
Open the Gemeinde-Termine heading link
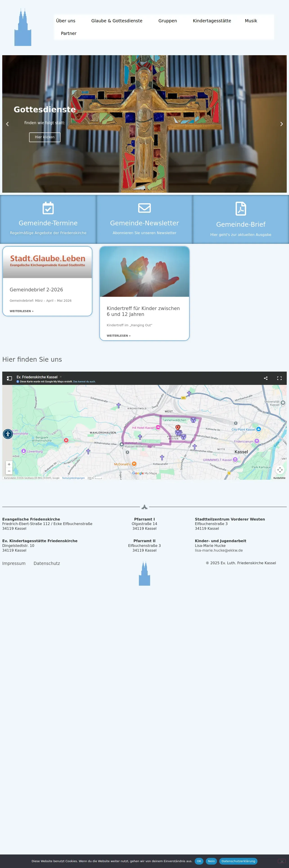tap(48, 223)
